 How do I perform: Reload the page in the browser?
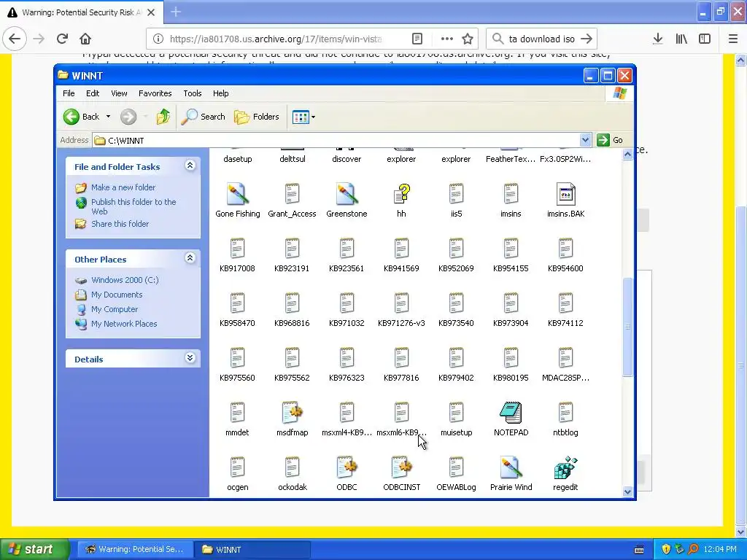coord(62,39)
